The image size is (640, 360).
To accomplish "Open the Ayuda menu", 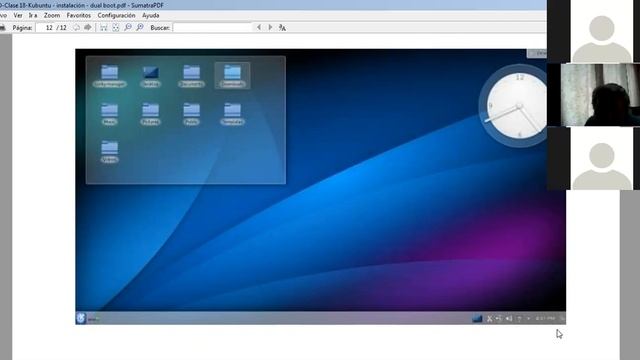I will (x=151, y=15).
